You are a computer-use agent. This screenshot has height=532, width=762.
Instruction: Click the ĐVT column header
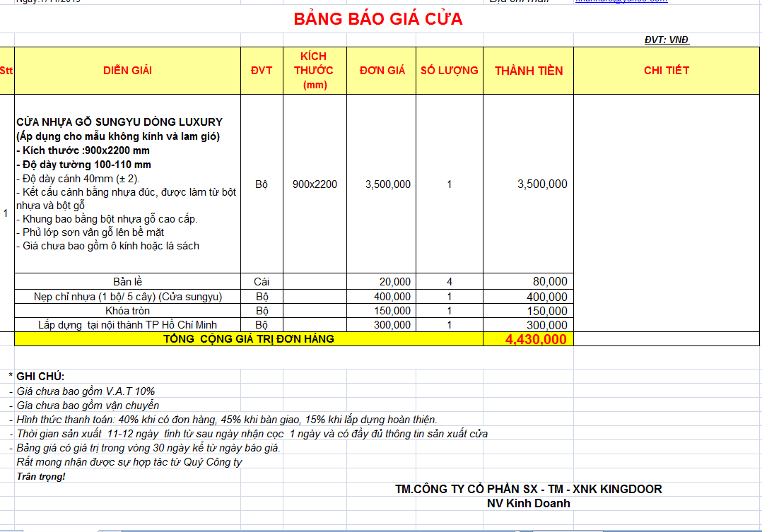[262, 71]
